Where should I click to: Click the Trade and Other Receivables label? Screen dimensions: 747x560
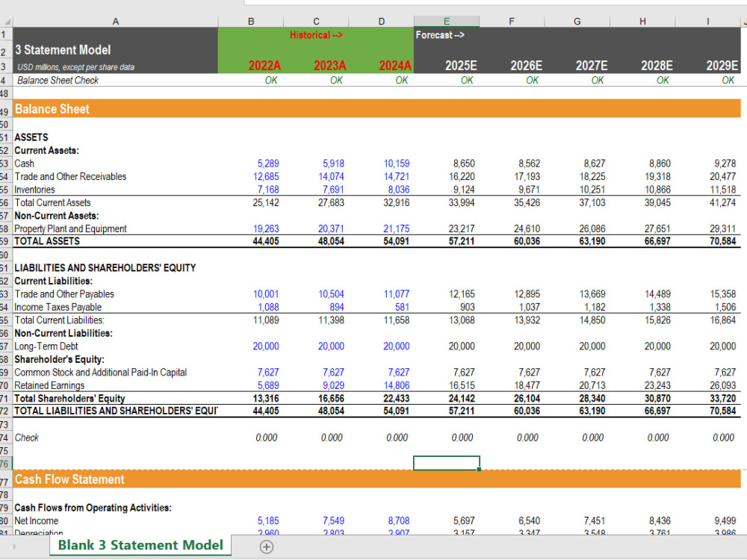click(70, 177)
